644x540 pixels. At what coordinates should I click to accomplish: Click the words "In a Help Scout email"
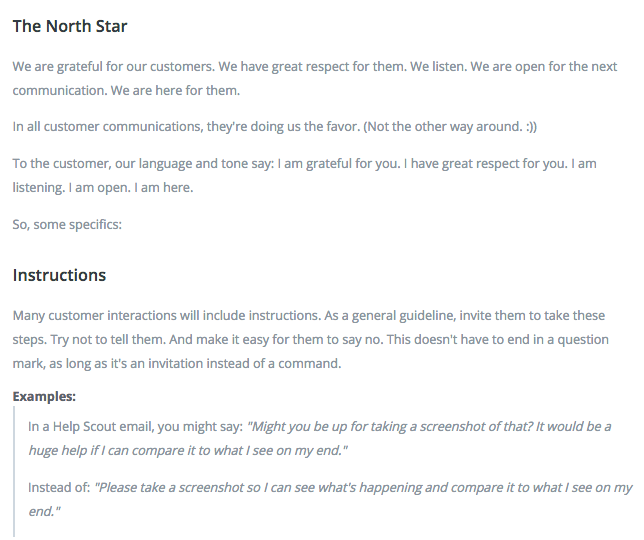coord(91,427)
